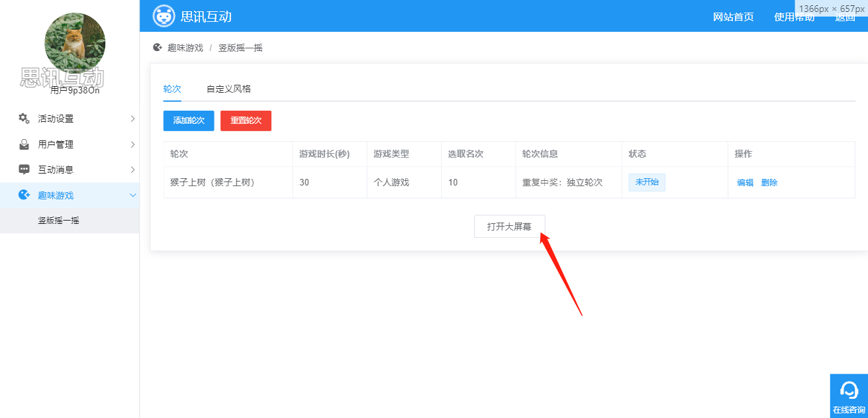Collapse the 趣味游戏 menu chevron

click(132, 195)
